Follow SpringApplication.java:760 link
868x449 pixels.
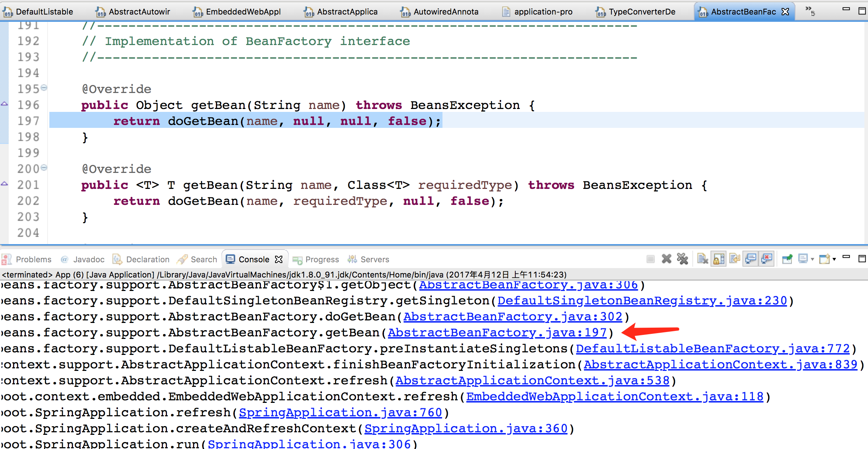point(340,413)
